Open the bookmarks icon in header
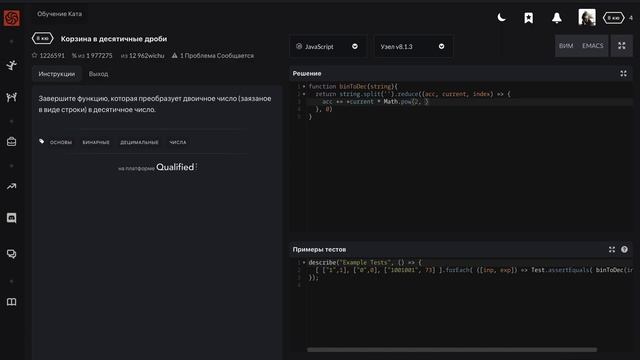This screenshot has height=360, width=640. click(529, 18)
